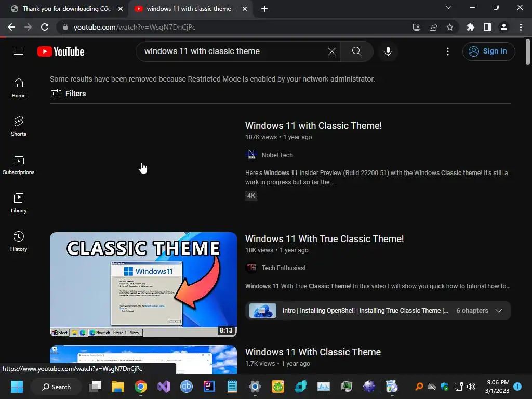Bookmark this page with star

coord(450,27)
